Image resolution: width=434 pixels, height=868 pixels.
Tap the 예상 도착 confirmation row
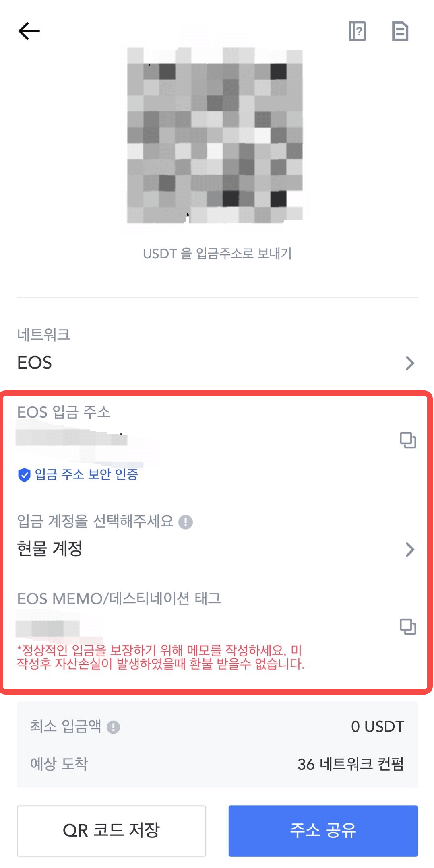pos(217,764)
